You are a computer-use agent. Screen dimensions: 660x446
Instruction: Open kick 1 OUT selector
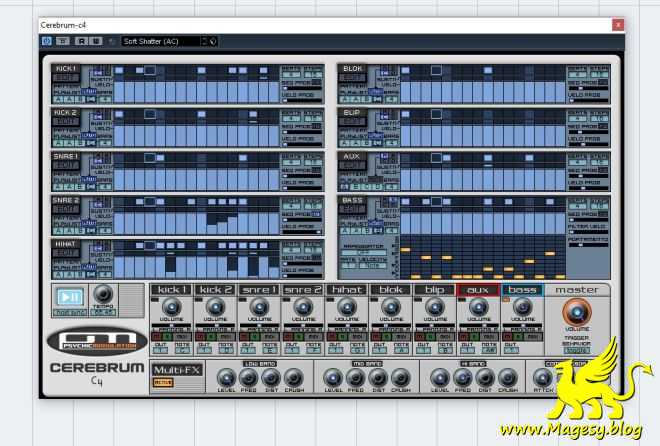pos(160,350)
